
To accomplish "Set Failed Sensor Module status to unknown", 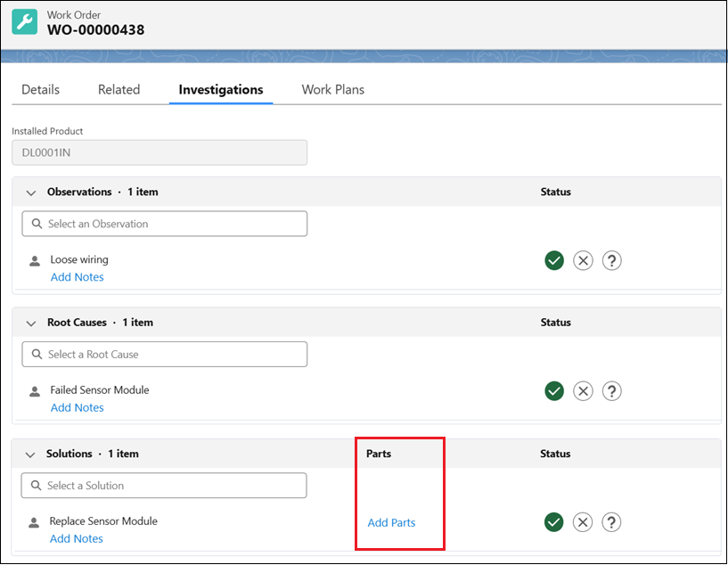I will [612, 391].
